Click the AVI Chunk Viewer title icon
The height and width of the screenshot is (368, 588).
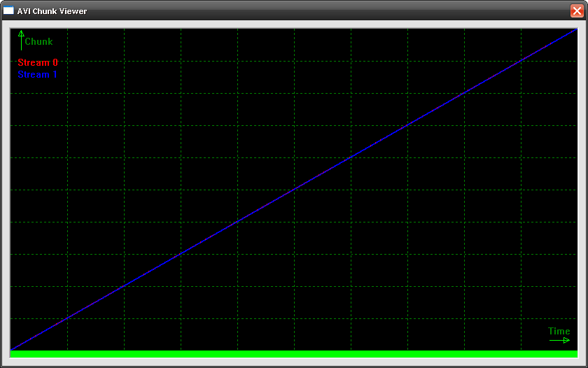click(x=8, y=10)
